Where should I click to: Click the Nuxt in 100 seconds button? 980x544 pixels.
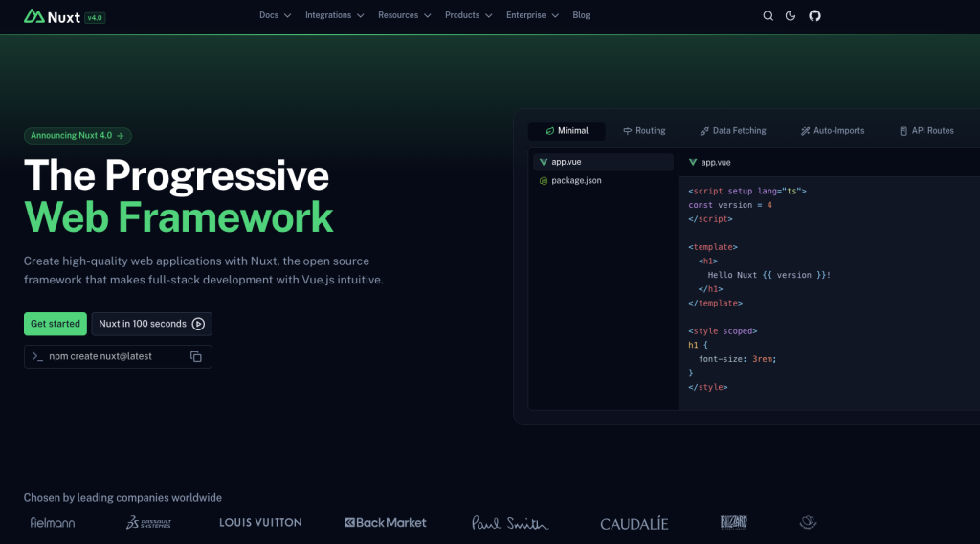point(152,324)
